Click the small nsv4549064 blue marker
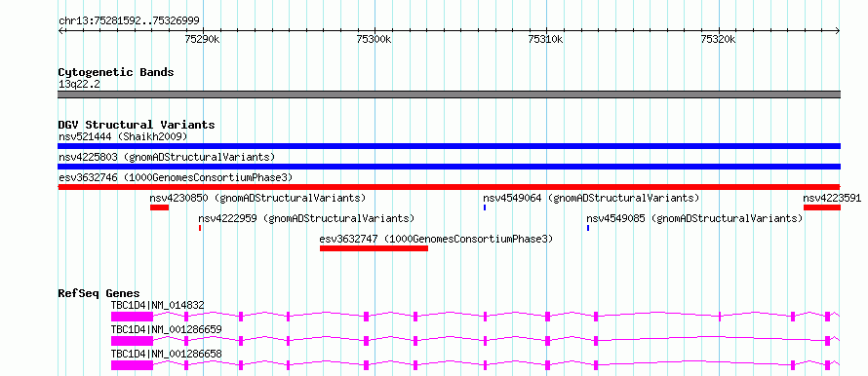Image resolution: width=868 pixels, height=376 pixels. point(485,207)
